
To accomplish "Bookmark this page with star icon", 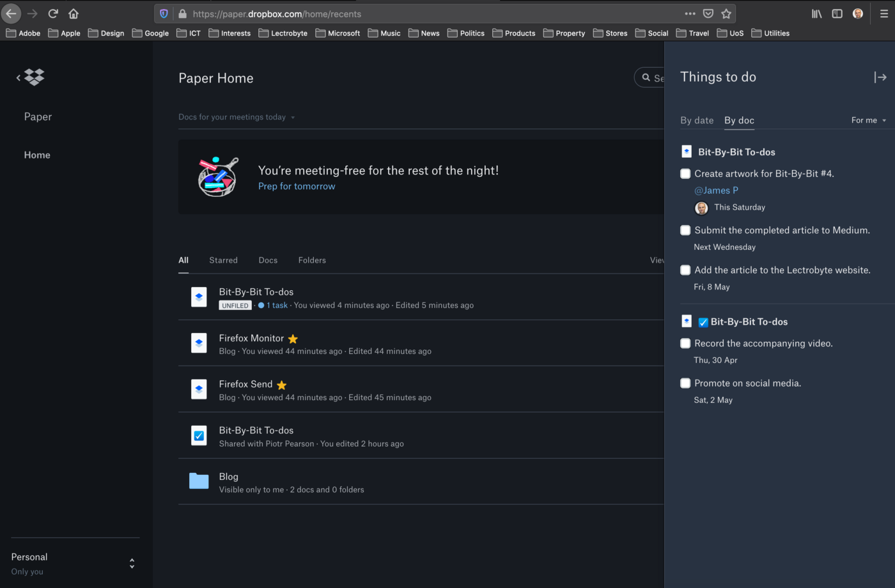I will [x=726, y=13].
